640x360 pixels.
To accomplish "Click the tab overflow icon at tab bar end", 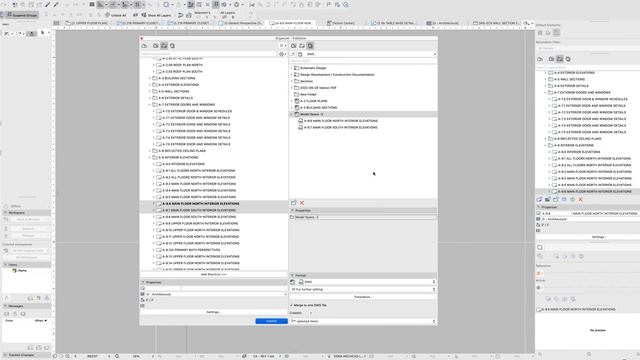I will (527, 23).
